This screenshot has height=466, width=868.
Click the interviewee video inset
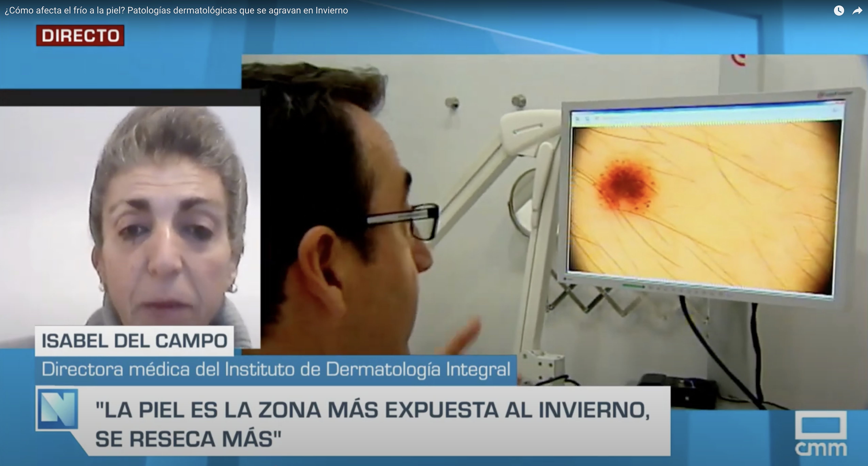tap(130, 219)
